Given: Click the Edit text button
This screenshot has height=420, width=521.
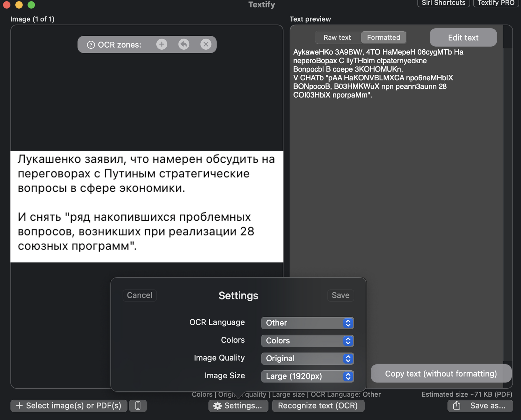Looking at the screenshot, I should tap(463, 38).
